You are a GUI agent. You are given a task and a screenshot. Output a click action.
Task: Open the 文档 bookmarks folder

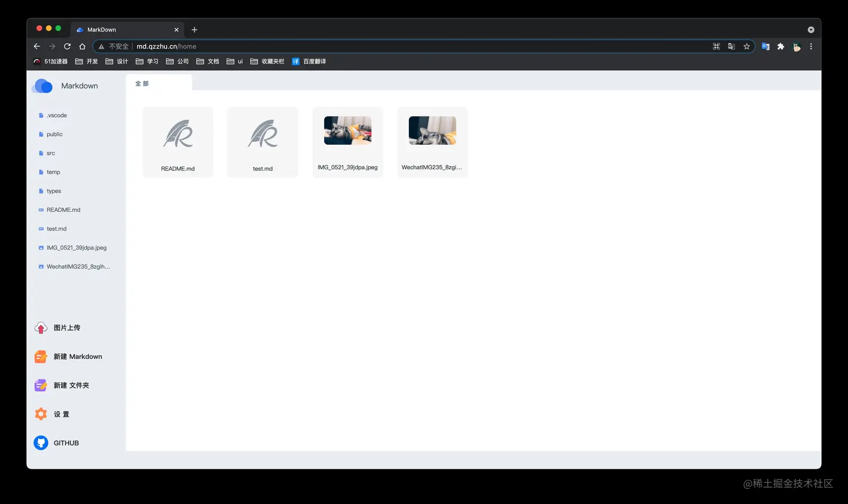[x=208, y=62]
